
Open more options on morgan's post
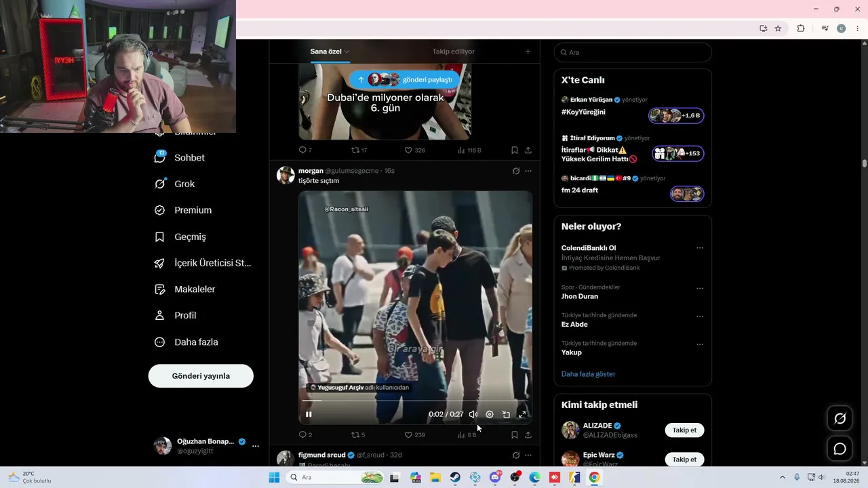[x=528, y=171]
